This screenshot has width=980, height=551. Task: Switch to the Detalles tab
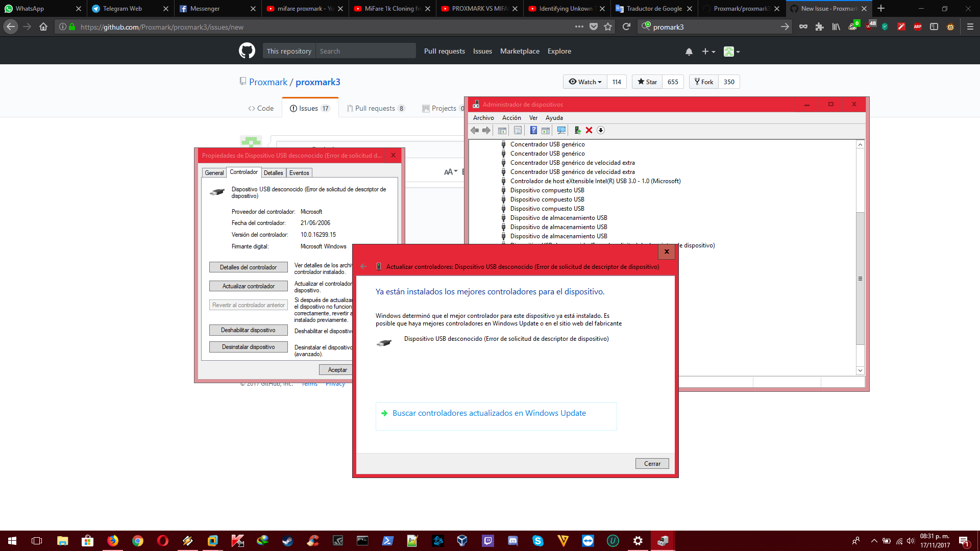274,173
